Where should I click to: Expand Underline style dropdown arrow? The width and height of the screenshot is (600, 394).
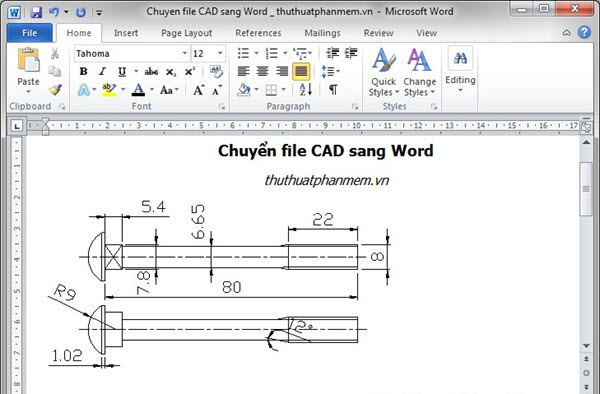coord(136,72)
